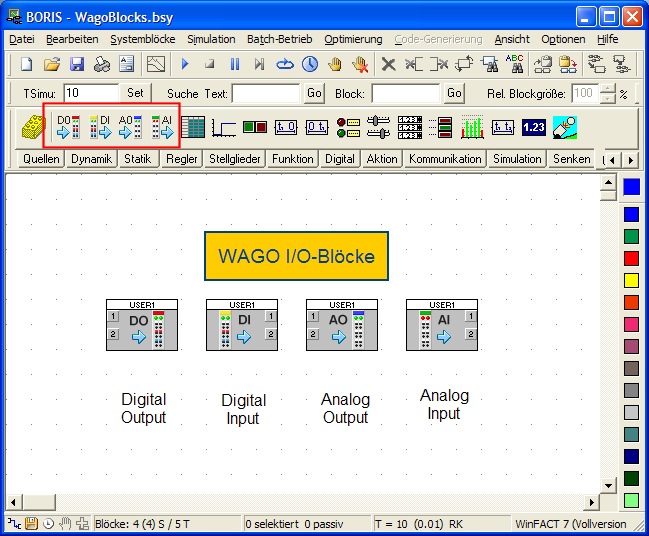This screenshot has height=536, width=649.
Task: Switch to the Regler tab
Action: pyautogui.click(x=182, y=159)
